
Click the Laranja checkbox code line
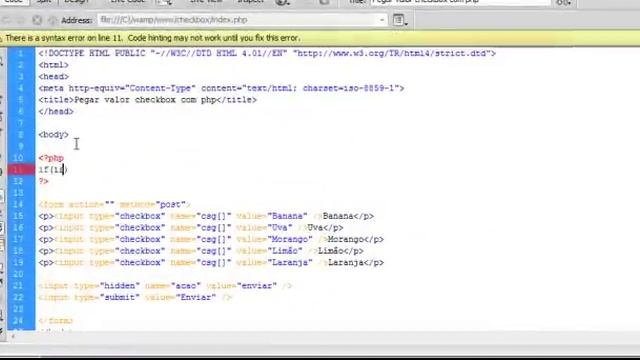point(211,262)
